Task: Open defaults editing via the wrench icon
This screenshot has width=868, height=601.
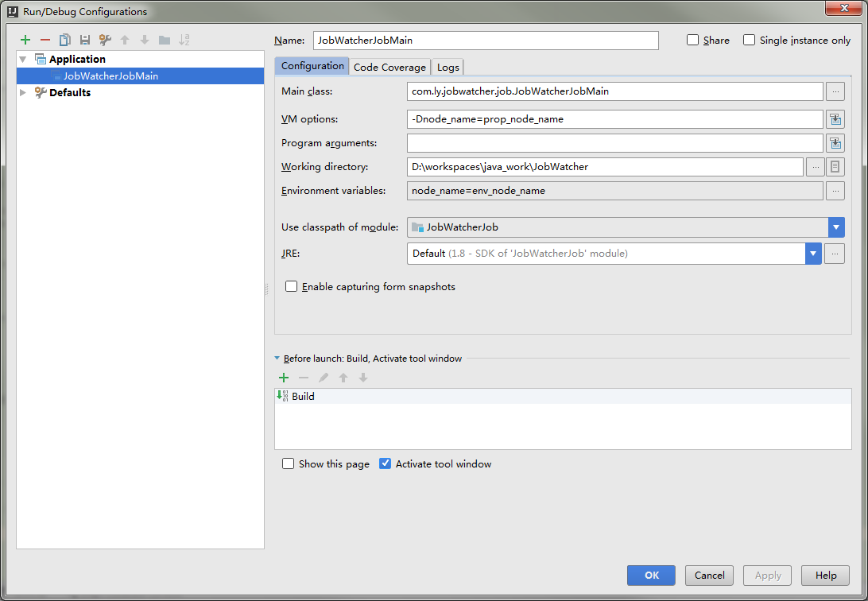Action: [105, 40]
